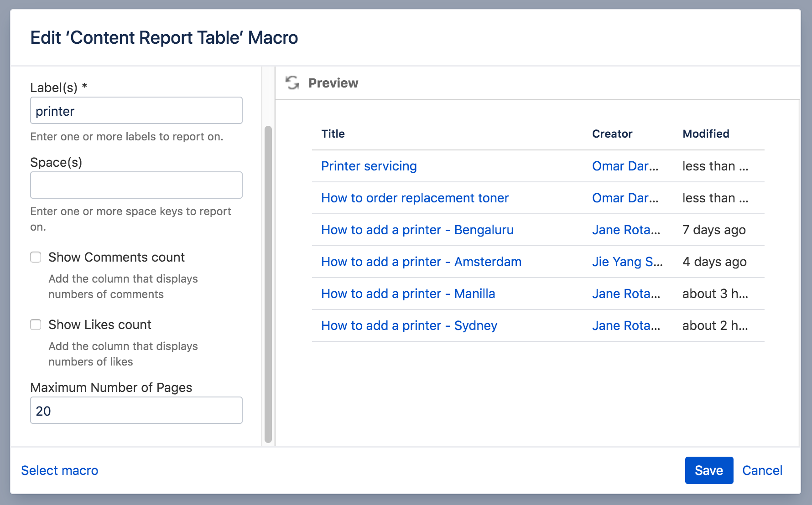Open the Printer servicing page link
The image size is (812, 505).
369,166
